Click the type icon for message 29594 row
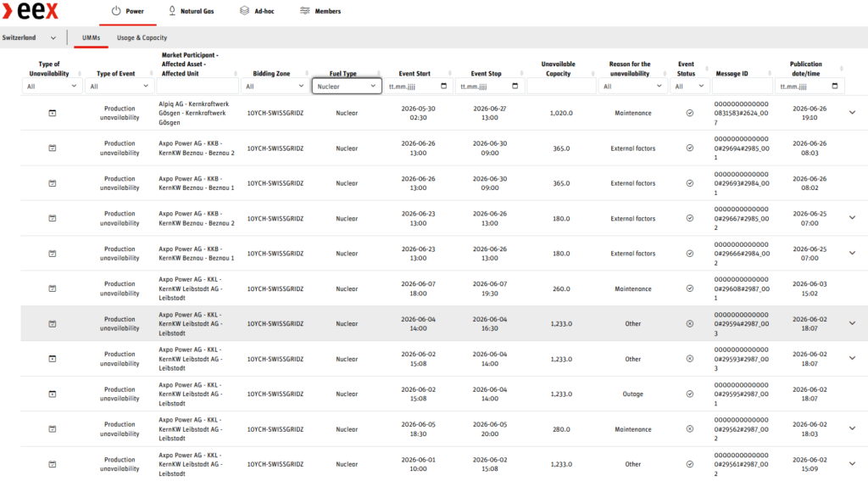 click(x=52, y=323)
